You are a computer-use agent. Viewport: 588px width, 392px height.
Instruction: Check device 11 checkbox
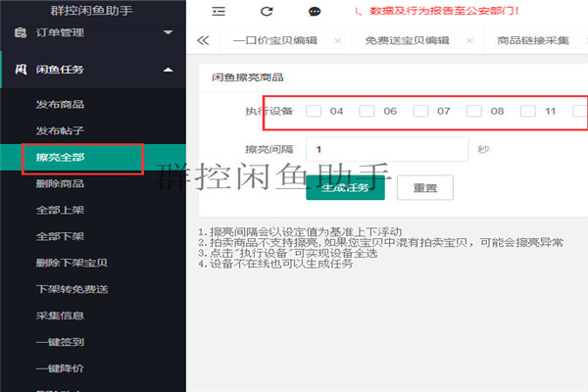tap(528, 111)
